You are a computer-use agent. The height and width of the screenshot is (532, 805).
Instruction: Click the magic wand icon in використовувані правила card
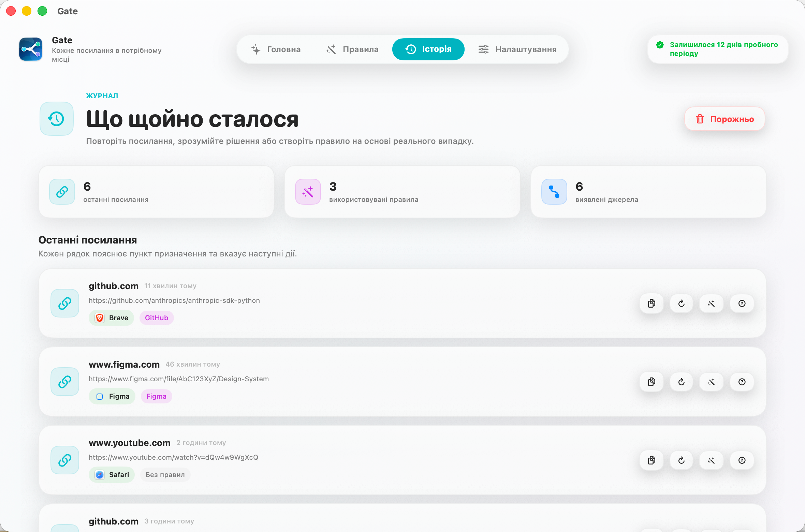pyautogui.click(x=308, y=192)
